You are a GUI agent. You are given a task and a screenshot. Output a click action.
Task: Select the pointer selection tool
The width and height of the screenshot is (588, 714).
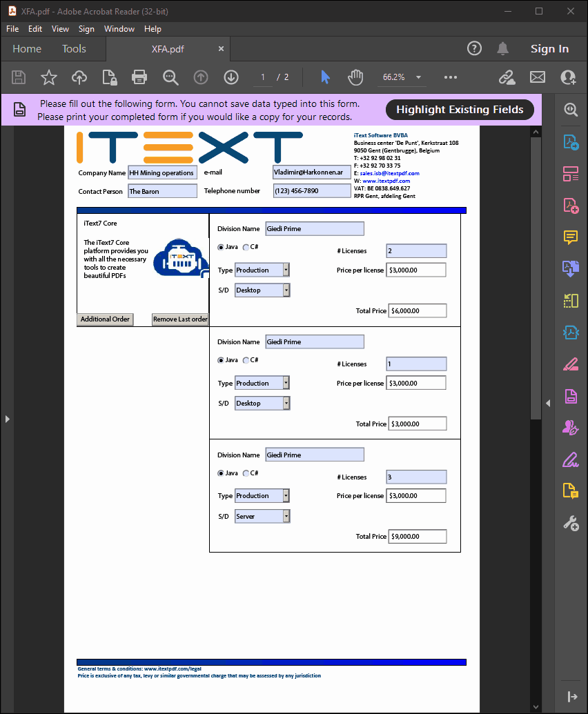click(x=324, y=77)
